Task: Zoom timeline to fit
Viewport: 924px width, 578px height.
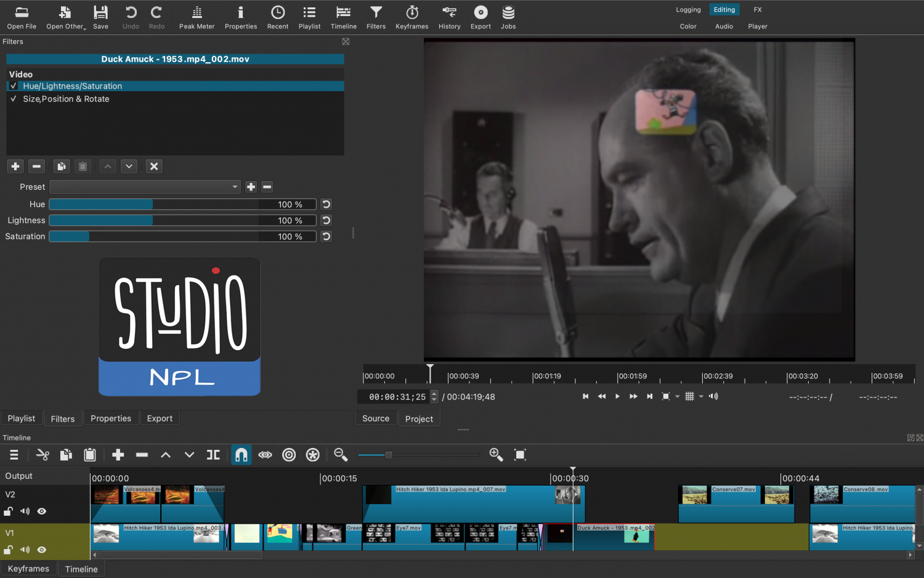Action: pyautogui.click(x=520, y=455)
